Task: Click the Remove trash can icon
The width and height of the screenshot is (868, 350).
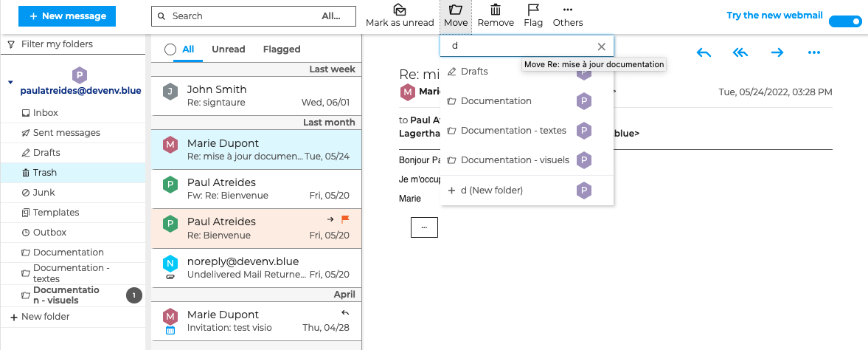Action: (x=496, y=10)
